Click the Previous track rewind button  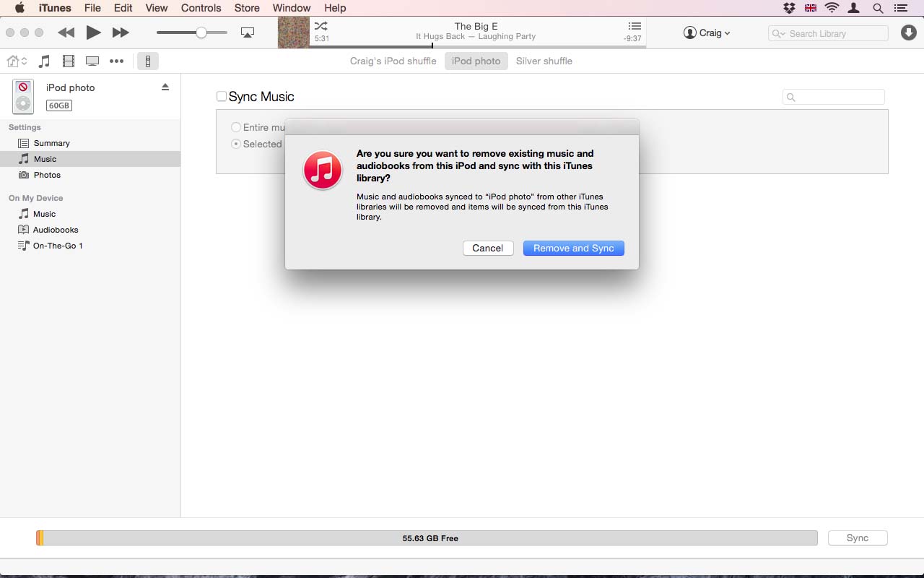coord(66,33)
